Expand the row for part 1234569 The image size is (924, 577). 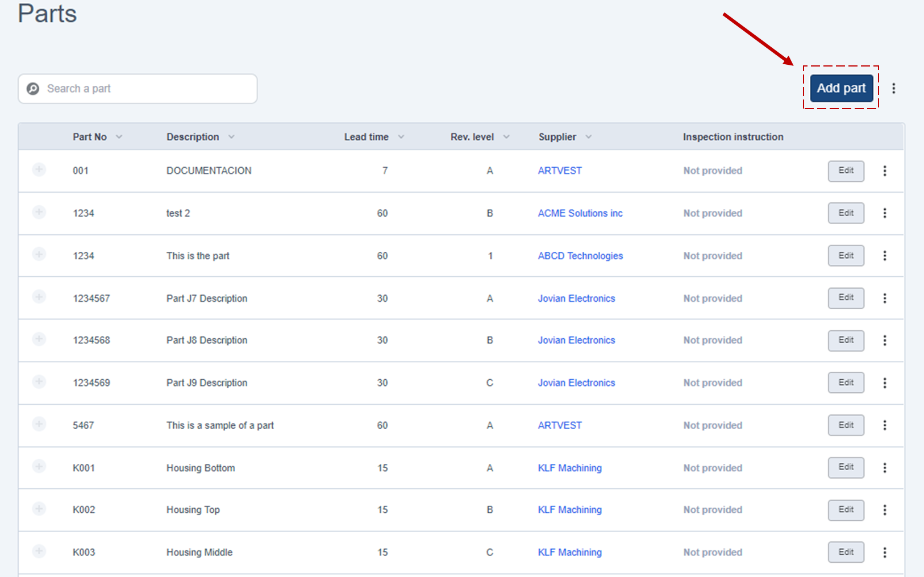point(39,381)
